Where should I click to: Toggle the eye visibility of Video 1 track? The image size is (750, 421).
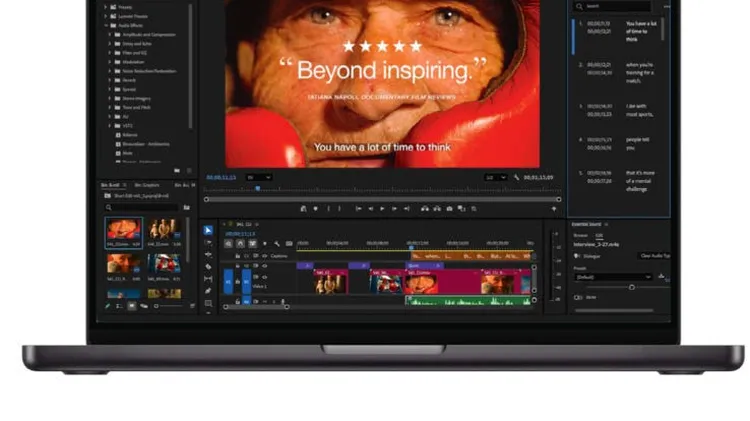tap(264, 279)
